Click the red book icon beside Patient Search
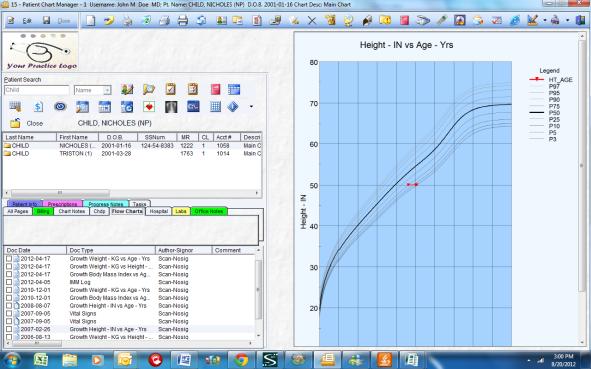This screenshot has width=591, height=369. [215, 90]
